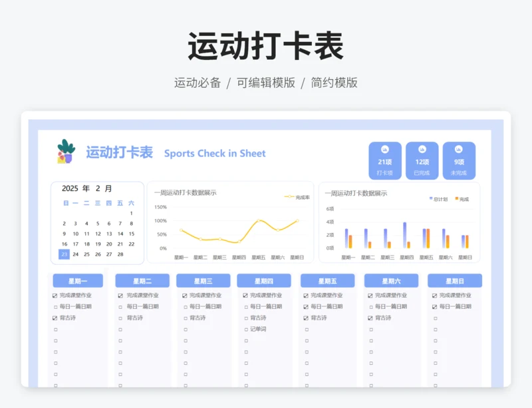This screenshot has height=408, width=532.
Task: Tick 每日一篇日期 under 星期二
Action: 120,307
